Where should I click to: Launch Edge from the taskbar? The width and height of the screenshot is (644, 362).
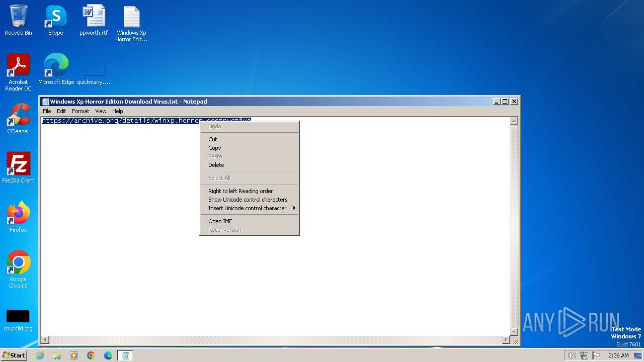coord(108,355)
